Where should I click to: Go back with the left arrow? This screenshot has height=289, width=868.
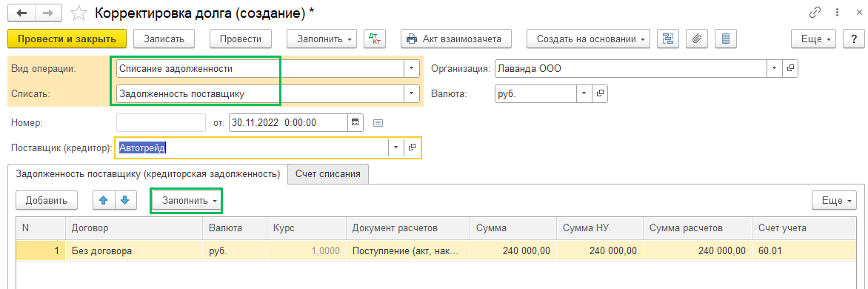click(x=21, y=13)
